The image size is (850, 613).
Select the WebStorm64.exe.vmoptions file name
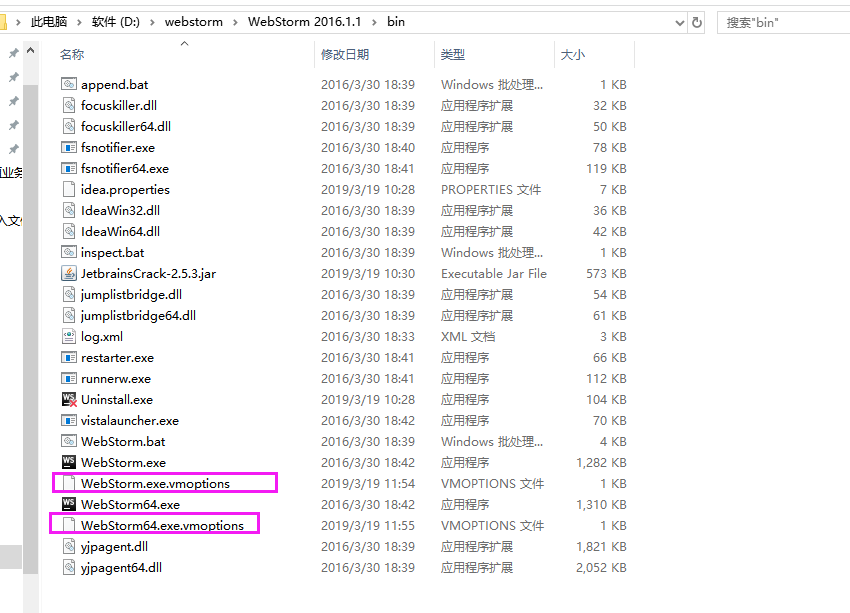[162, 526]
